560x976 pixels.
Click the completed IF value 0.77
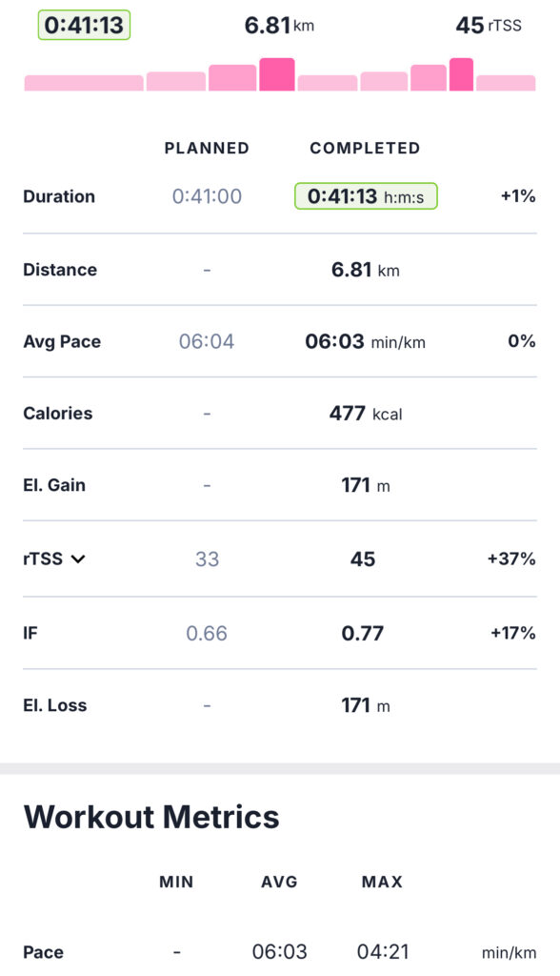pos(363,633)
